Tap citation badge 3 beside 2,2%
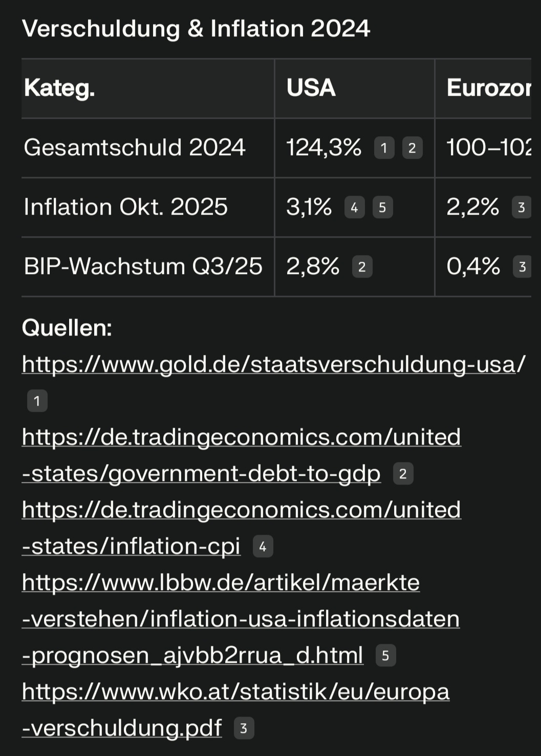 pyautogui.click(x=521, y=207)
